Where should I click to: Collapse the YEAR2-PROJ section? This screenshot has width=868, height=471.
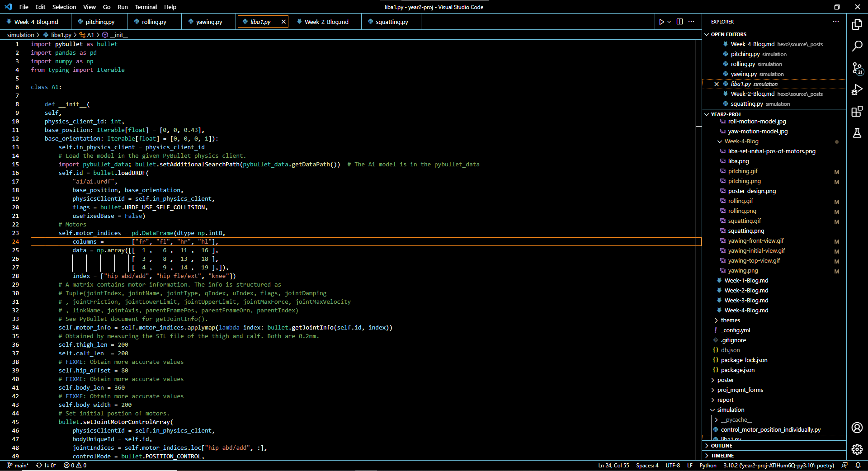pos(726,114)
